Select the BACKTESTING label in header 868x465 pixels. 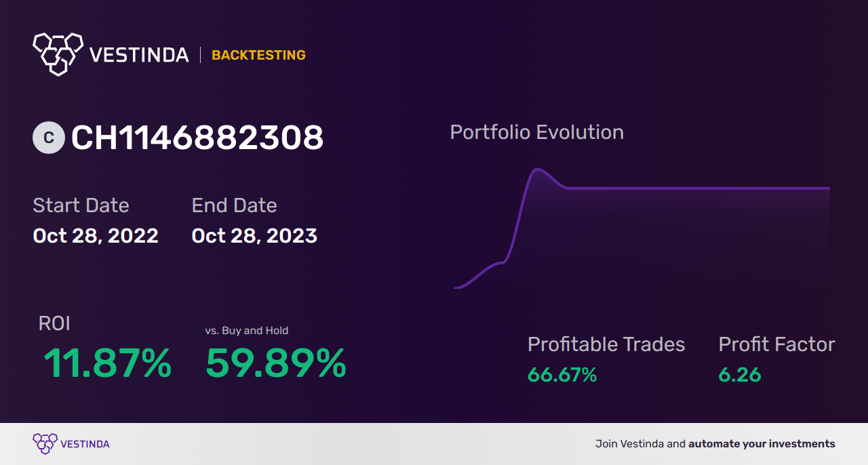(258, 55)
